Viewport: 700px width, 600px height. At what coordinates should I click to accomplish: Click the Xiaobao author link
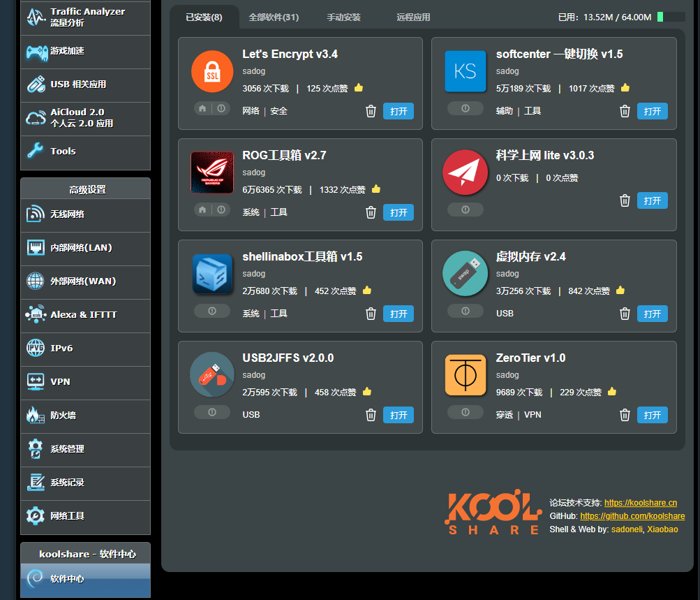662,529
